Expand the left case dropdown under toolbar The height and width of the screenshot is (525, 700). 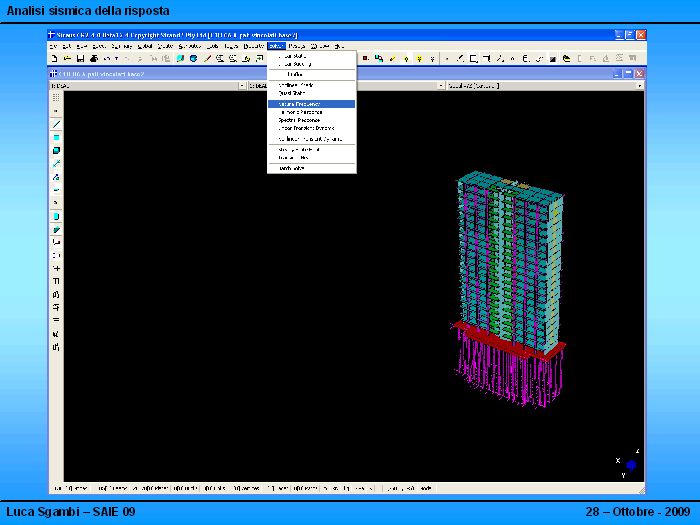(241, 86)
